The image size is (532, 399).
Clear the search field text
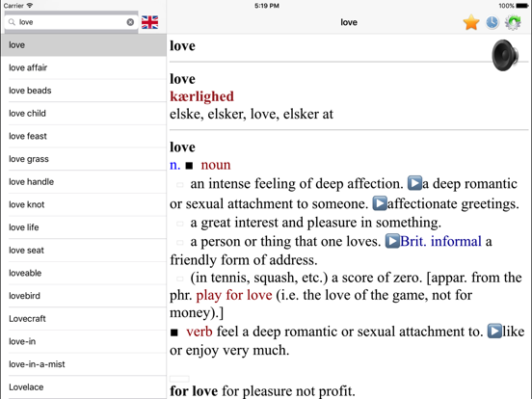(130, 22)
